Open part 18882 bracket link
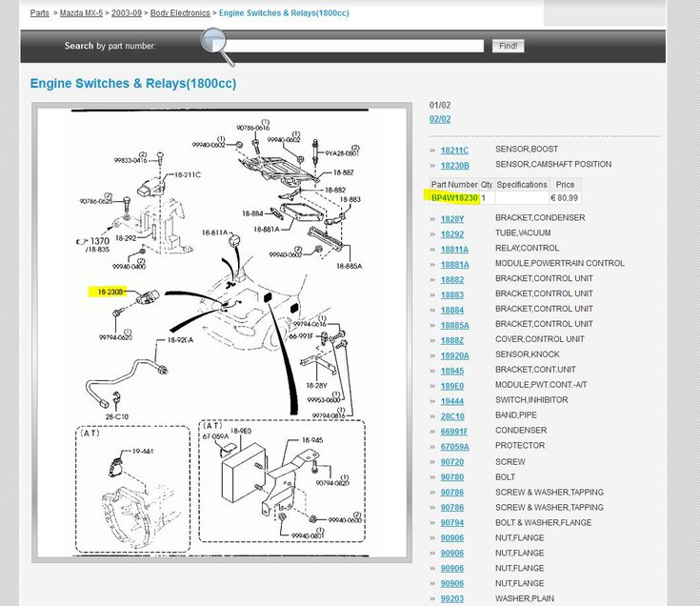 point(452,280)
